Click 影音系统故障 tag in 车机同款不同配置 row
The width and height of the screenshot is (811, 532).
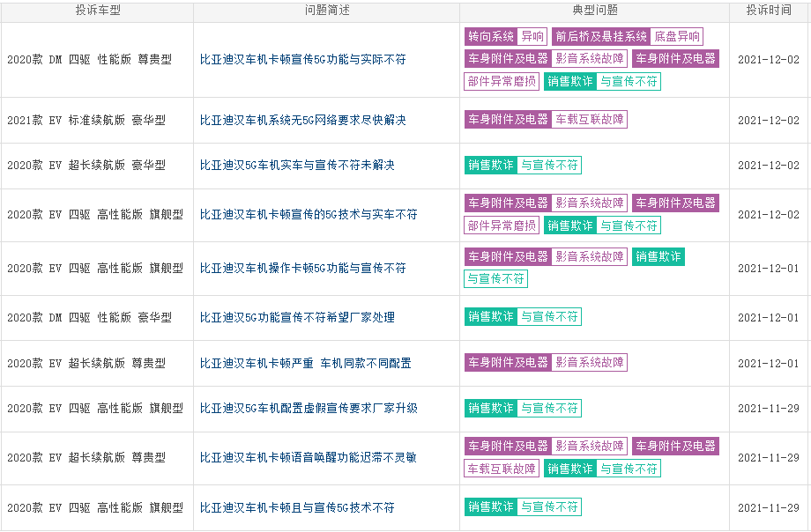tap(590, 362)
